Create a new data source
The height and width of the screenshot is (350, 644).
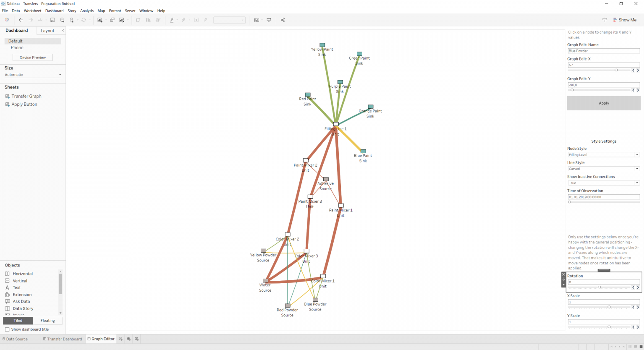pos(62,20)
